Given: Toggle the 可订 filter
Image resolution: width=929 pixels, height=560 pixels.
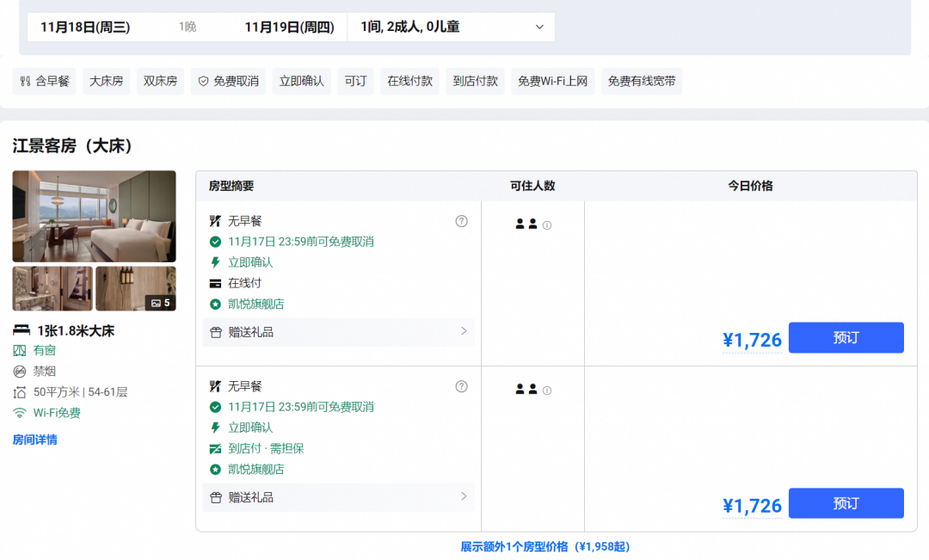Looking at the screenshot, I should click(355, 81).
